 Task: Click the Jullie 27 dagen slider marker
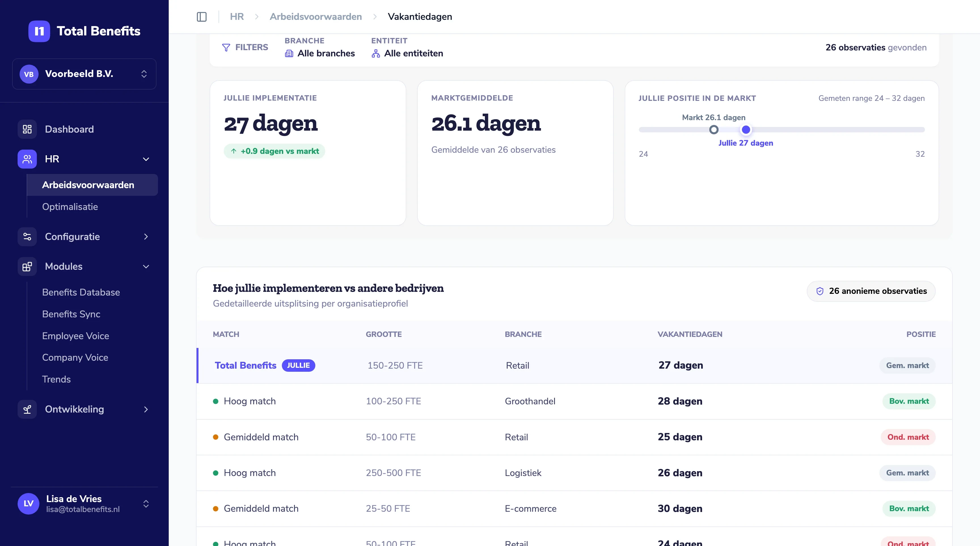point(746,130)
